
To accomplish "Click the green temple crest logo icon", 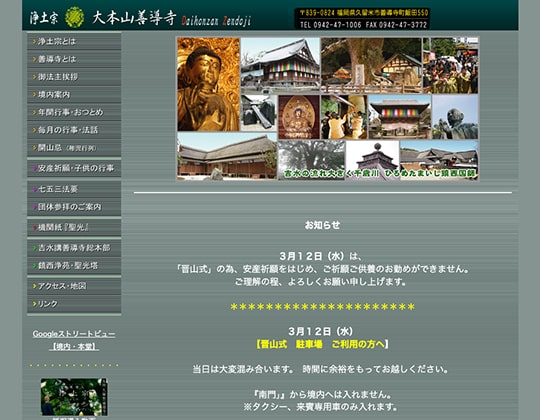I will pyautogui.click(x=75, y=17).
